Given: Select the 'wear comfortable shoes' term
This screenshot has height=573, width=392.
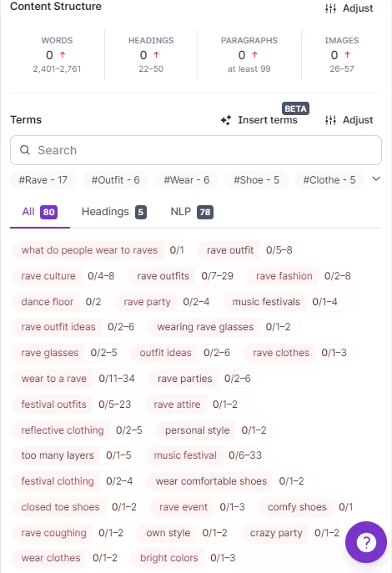Looking at the screenshot, I should coord(211,481).
